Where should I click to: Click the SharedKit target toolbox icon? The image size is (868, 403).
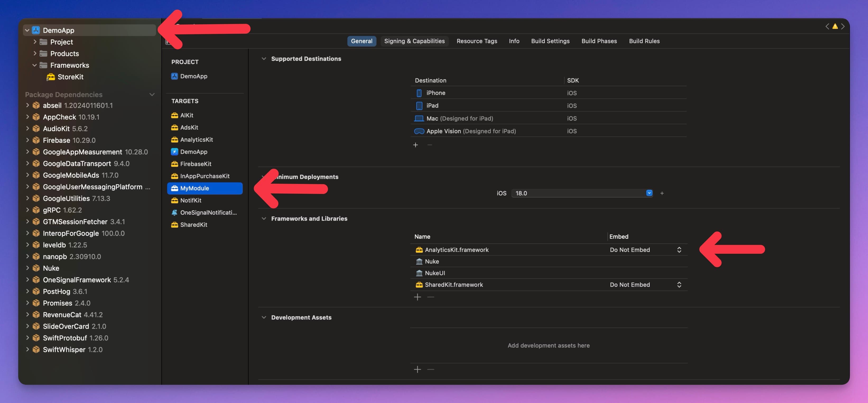pos(174,224)
